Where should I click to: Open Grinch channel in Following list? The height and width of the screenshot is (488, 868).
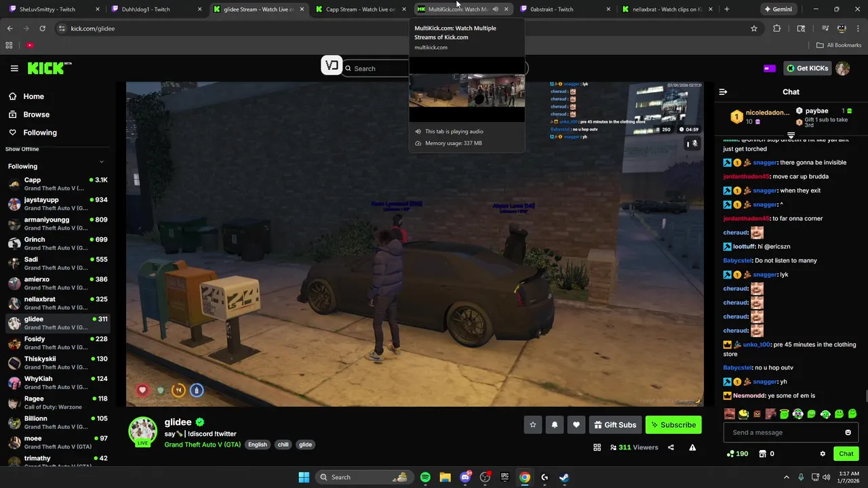click(x=58, y=244)
